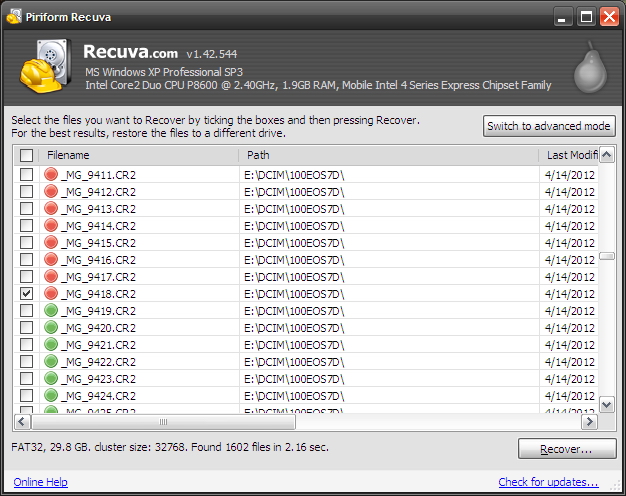Screen dimensions: 626x496
Task: Click the vertical scrollbar thumb
Action: (607, 256)
